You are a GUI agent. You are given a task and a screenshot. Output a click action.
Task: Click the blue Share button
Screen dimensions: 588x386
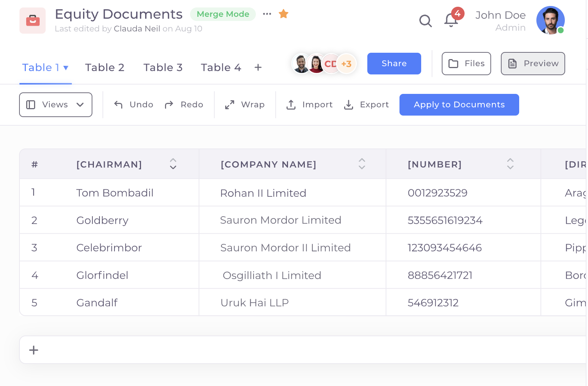click(x=394, y=64)
